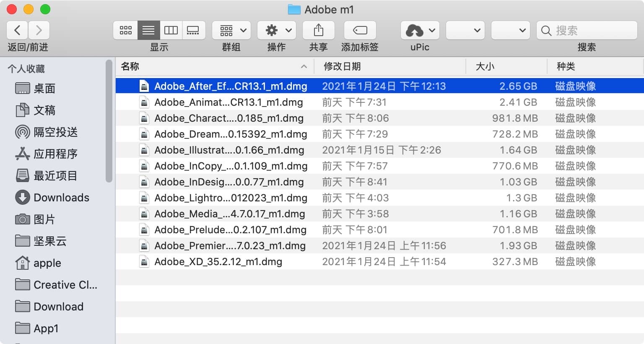Open the first blank toolbar dropdown after uPic
644x344 pixels.
(x=465, y=30)
